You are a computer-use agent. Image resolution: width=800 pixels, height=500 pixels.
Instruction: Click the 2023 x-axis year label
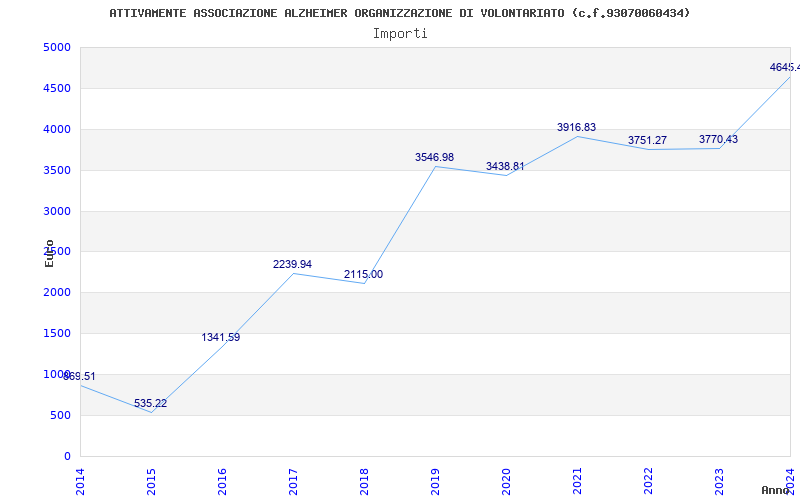tap(719, 481)
